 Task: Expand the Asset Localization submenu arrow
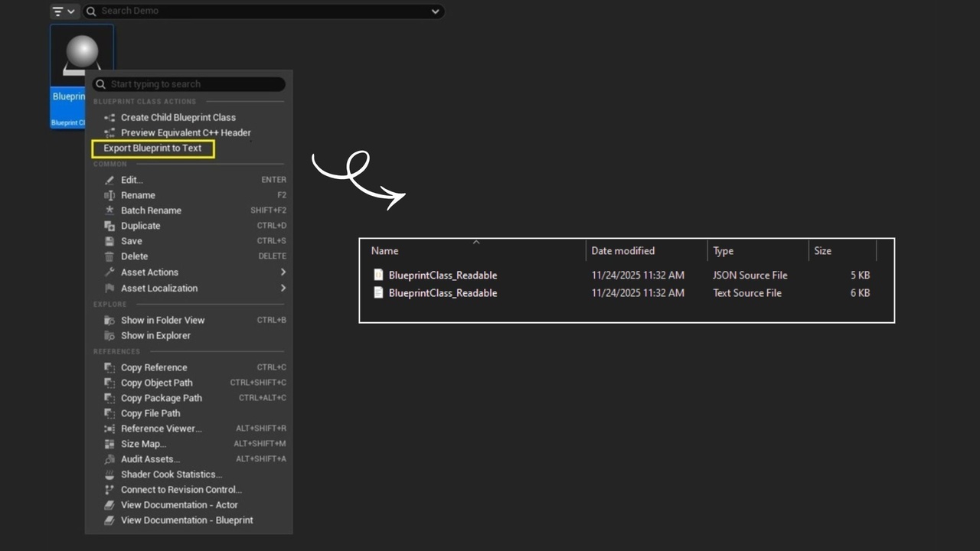coord(283,289)
